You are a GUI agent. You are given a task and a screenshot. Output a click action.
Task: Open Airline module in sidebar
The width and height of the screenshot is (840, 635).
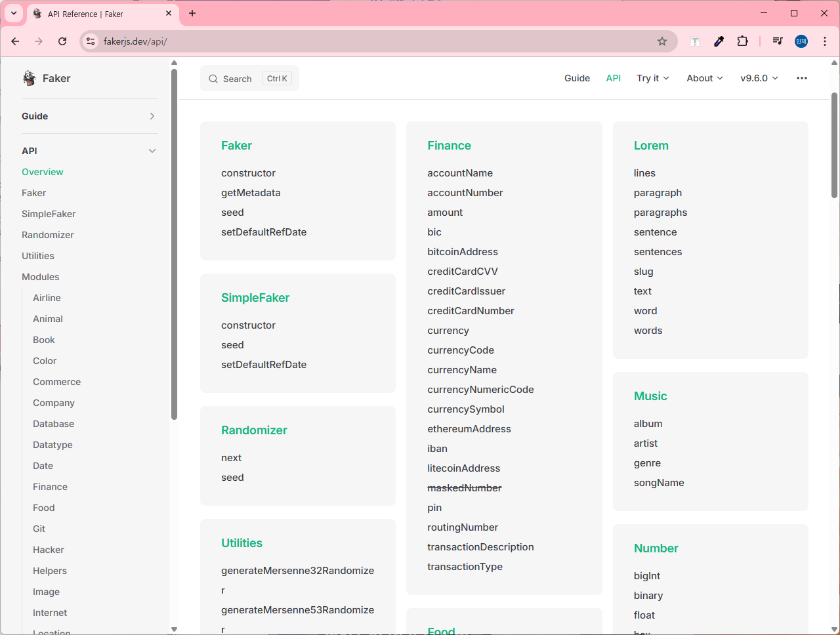[x=47, y=298]
